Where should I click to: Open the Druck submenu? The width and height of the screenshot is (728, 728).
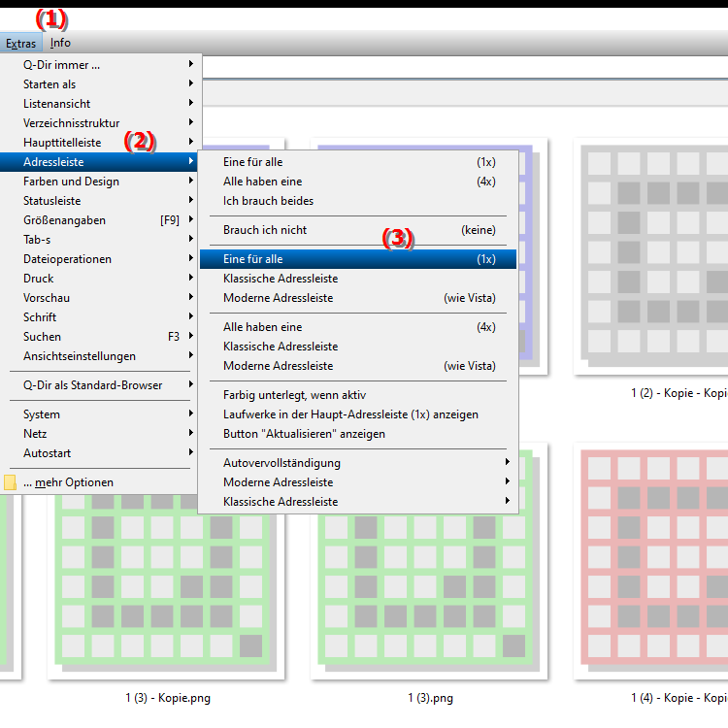[100, 279]
